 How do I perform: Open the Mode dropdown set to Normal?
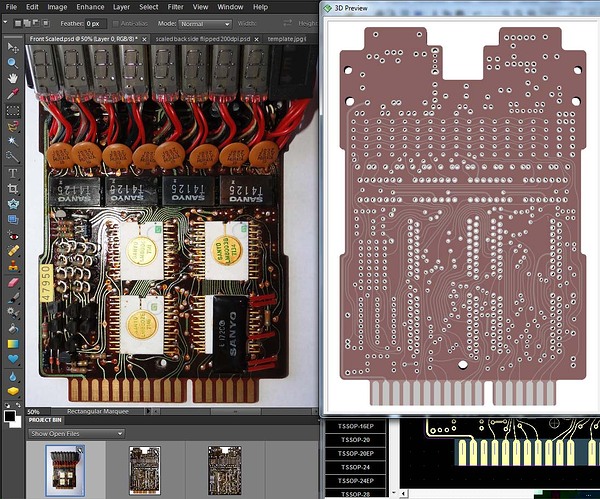click(205, 24)
